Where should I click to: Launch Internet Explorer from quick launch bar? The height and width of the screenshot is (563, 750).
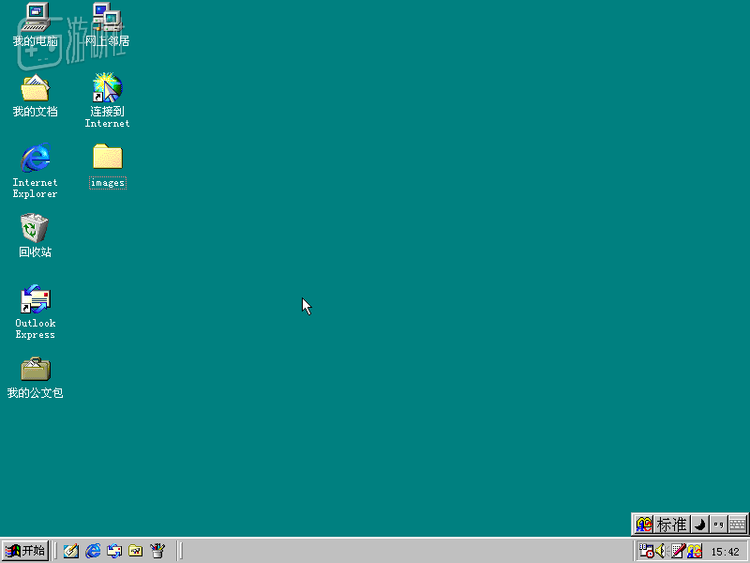(93, 551)
